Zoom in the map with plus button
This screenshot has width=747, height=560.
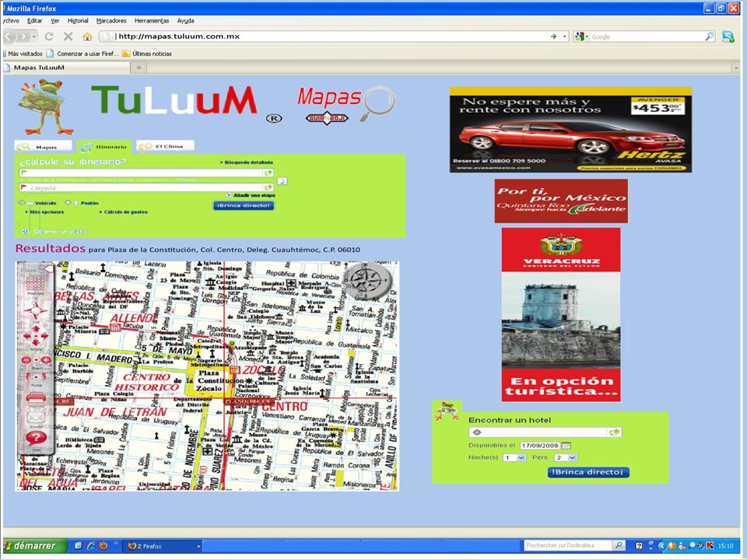coord(46,360)
